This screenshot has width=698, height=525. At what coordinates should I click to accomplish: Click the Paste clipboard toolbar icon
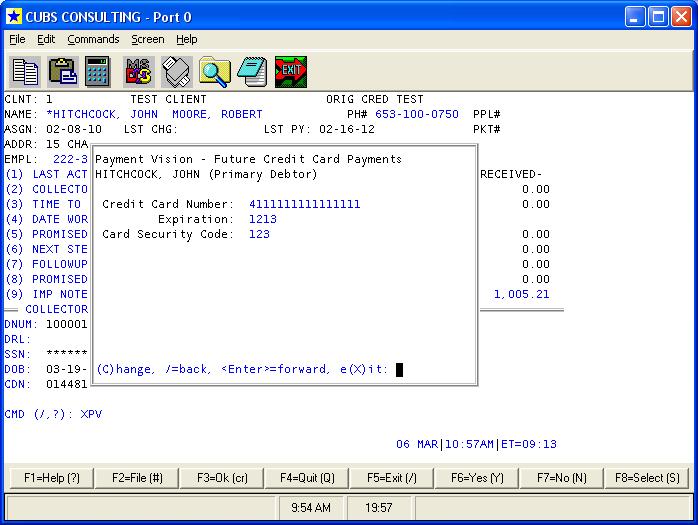coord(63,72)
